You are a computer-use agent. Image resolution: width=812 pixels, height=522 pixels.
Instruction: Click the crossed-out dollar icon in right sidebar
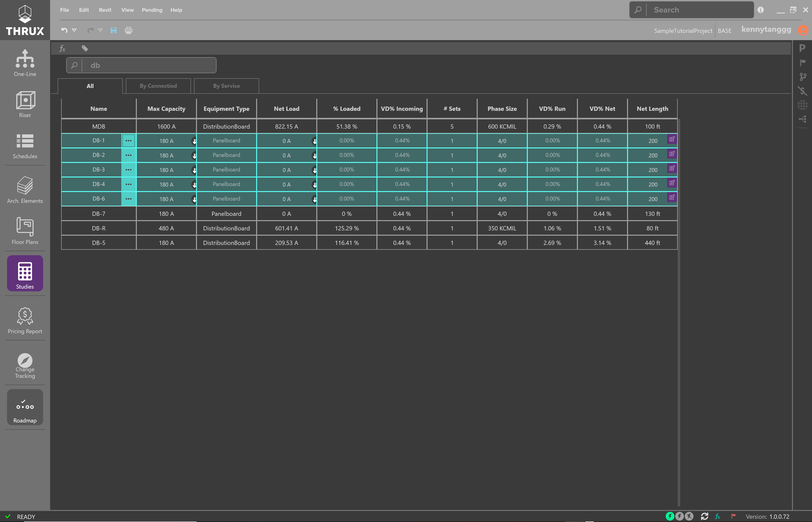(802, 91)
